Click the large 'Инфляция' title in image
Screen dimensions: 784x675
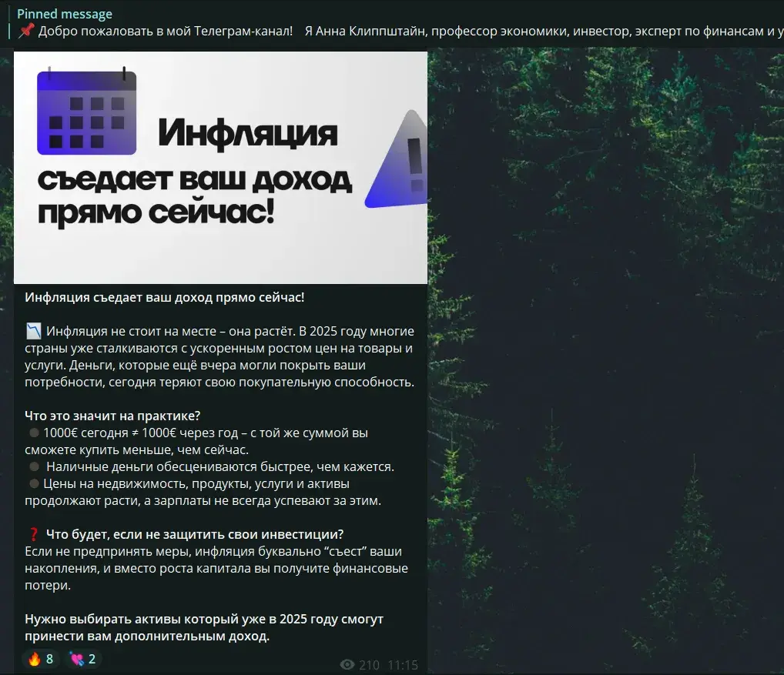pos(247,133)
